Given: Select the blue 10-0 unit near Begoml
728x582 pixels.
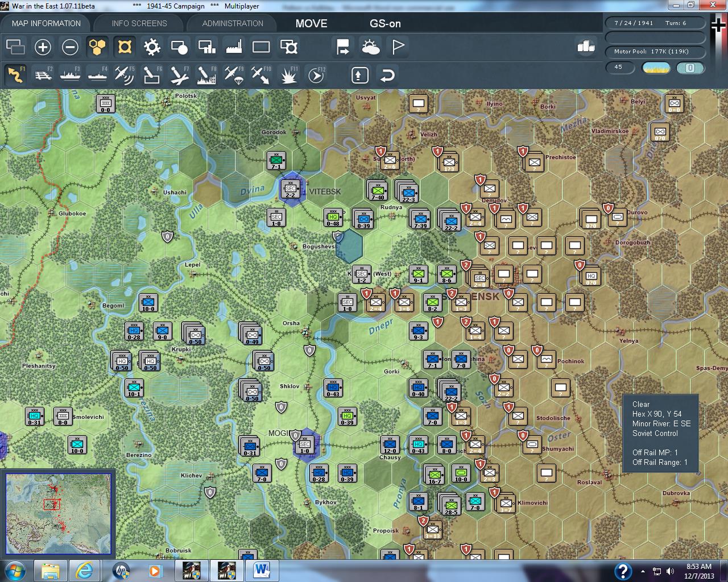Looking at the screenshot, I should tap(148, 303).
